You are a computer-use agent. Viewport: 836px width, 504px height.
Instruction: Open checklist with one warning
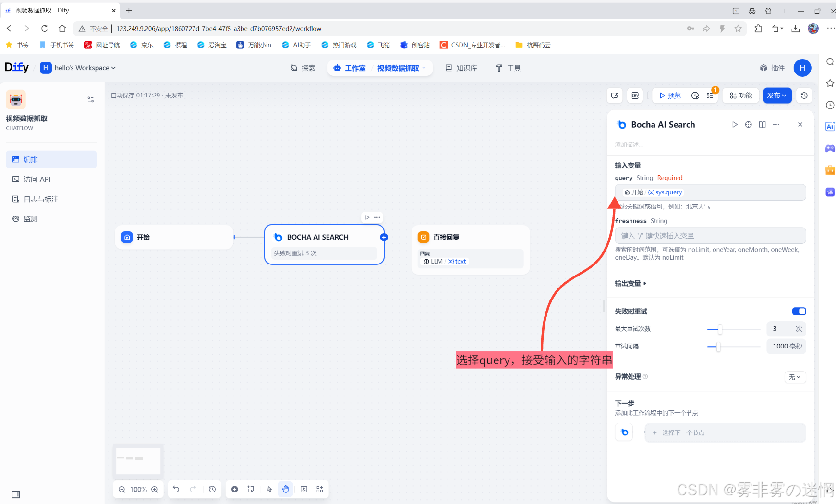click(x=710, y=96)
